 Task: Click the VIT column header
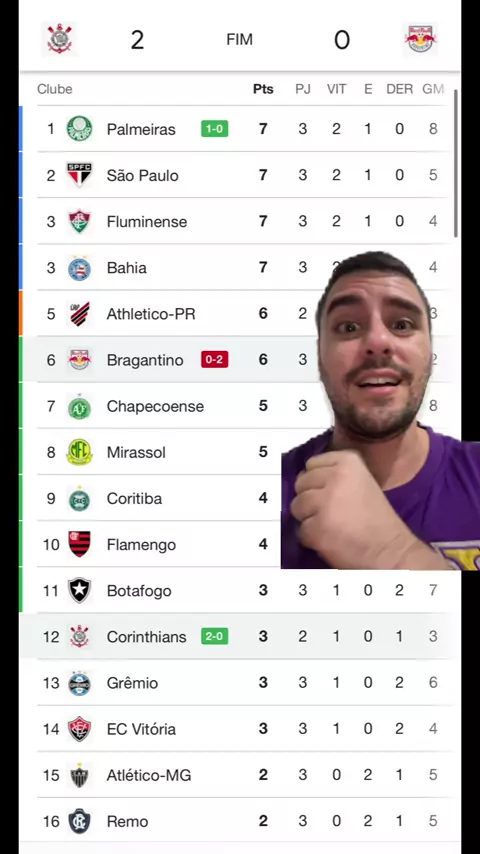pos(336,89)
